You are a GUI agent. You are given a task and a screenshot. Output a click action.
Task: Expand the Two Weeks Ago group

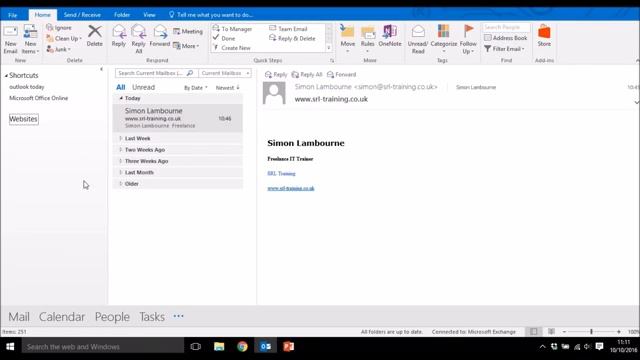121,150
